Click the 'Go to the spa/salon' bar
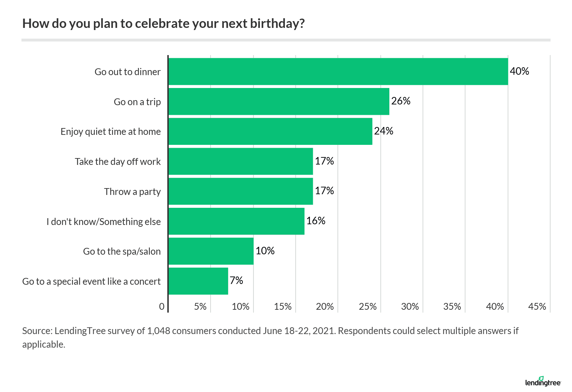572x392 pixels. point(211,251)
